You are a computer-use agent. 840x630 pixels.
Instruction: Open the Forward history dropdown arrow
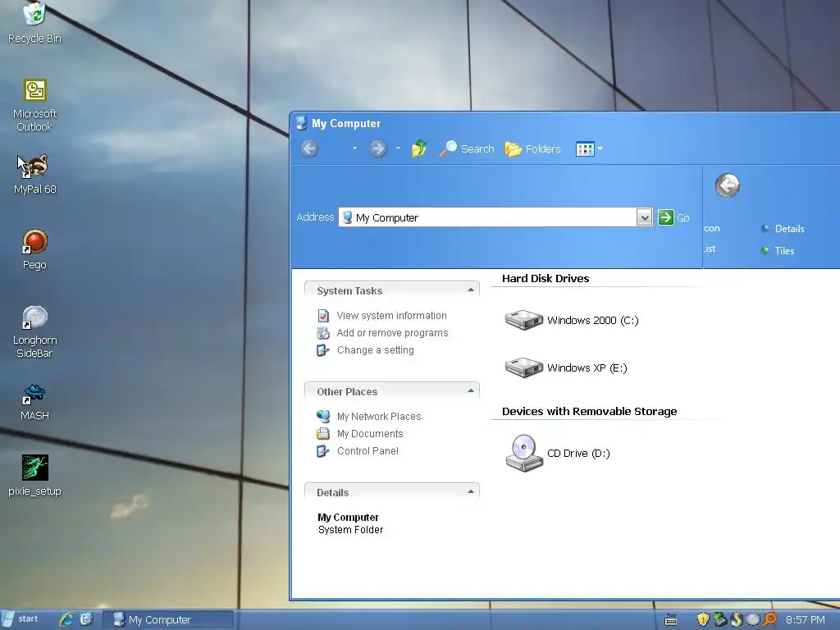pyautogui.click(x=398, y=148)
